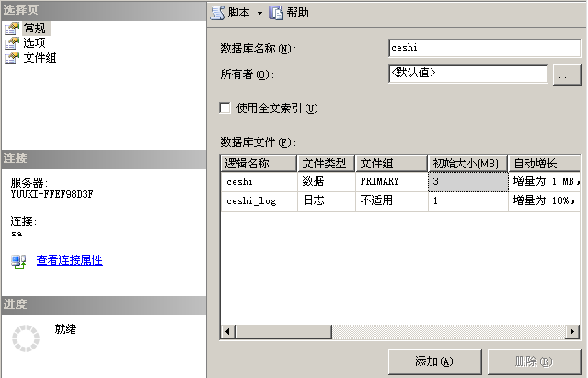Click the file grid's right scroll arrow
This screenshot has width=588, height=378.
point(572,331)
